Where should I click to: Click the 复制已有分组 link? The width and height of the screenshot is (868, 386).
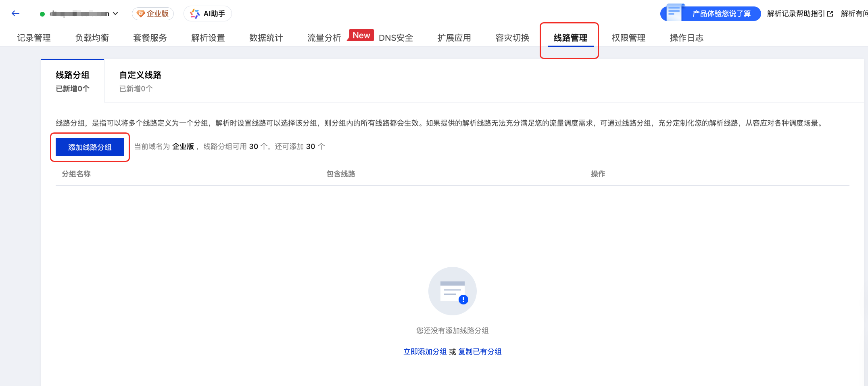(x=480, y=352)
